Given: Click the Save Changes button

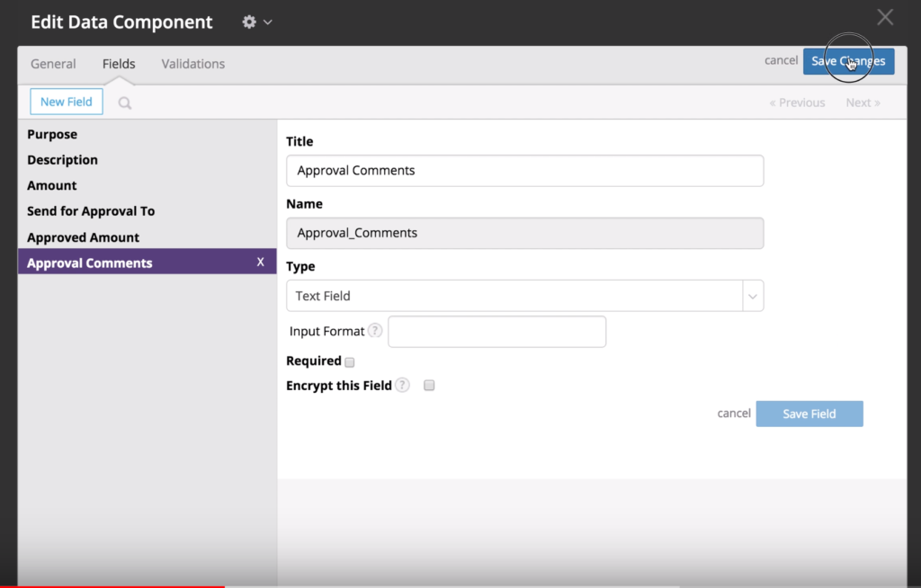Looking at the screenshot, I should point(847,60).
